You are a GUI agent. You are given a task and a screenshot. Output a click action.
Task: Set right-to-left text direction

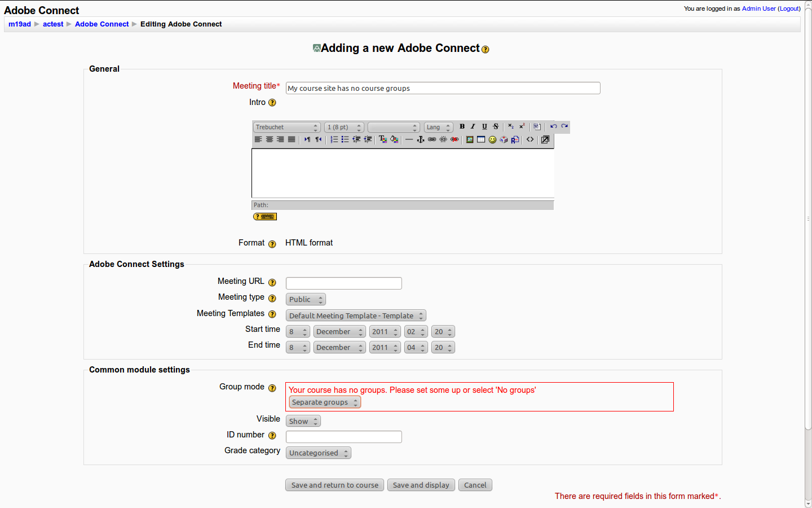(319, 139)
